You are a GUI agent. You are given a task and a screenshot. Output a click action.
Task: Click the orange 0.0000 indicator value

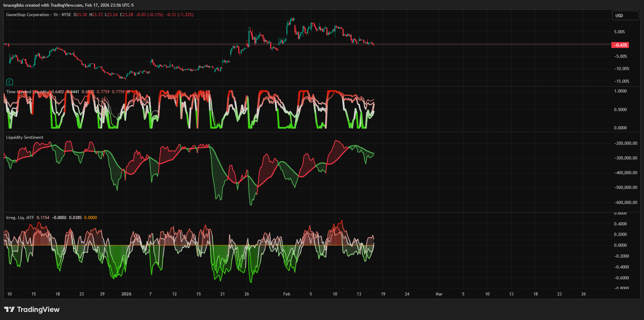click(91, 218)
